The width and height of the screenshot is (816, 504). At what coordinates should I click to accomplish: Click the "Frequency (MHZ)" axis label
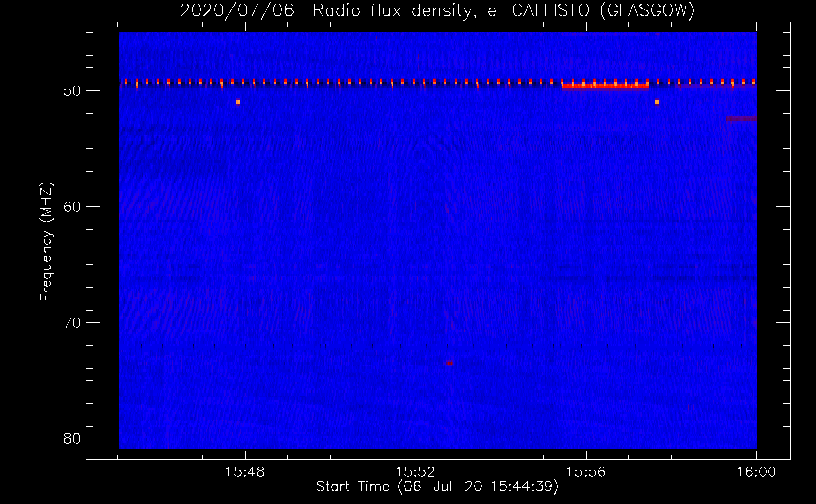click(46, 242)
